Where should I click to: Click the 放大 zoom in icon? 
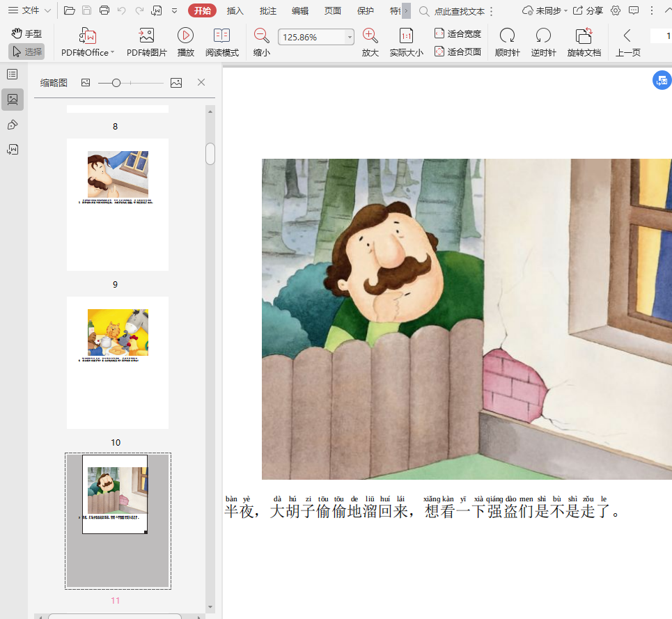(x=370, y=36)
